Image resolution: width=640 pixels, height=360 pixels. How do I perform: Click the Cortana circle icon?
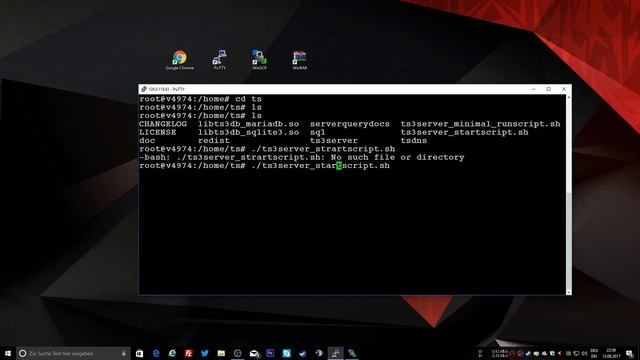tap(23, 353)
